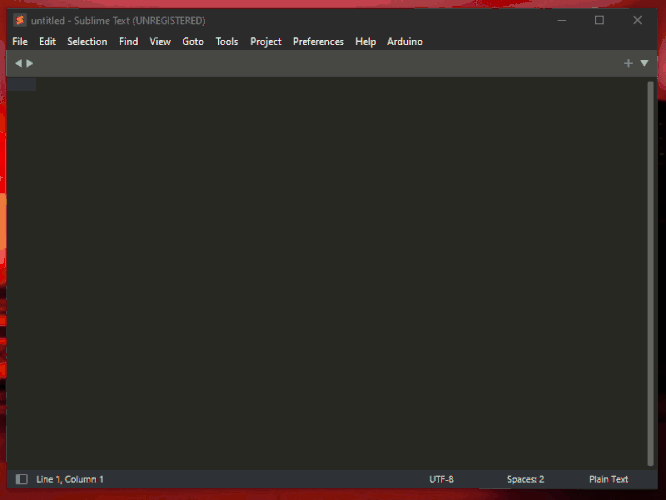
Task: Open the Tools menu
Action: [227, 42]
